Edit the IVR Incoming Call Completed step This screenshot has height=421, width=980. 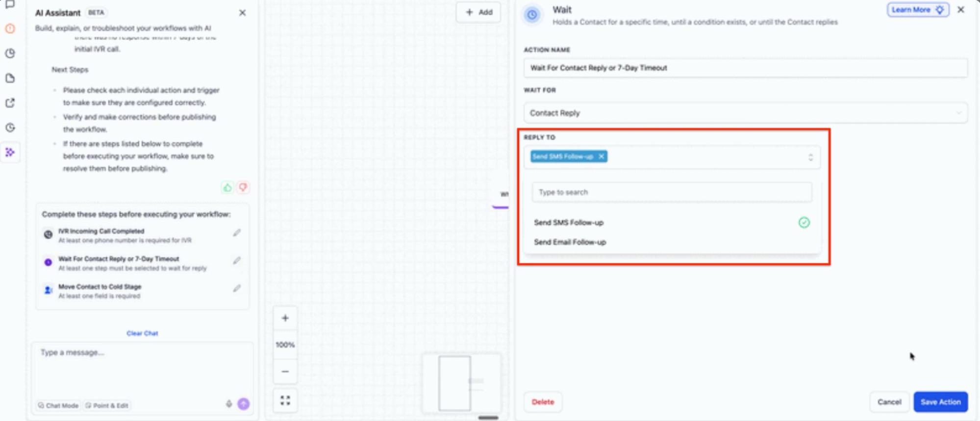click(237, 233)
